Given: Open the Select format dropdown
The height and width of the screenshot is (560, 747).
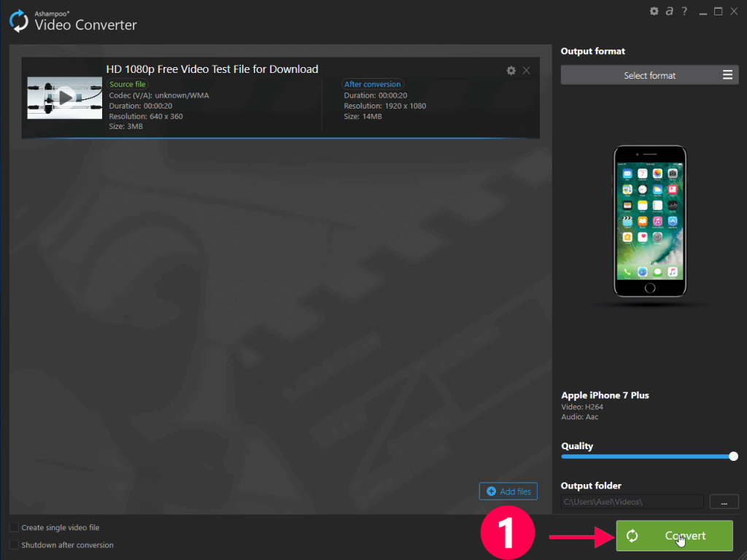Looking at the screenshot, I should 649,75.
